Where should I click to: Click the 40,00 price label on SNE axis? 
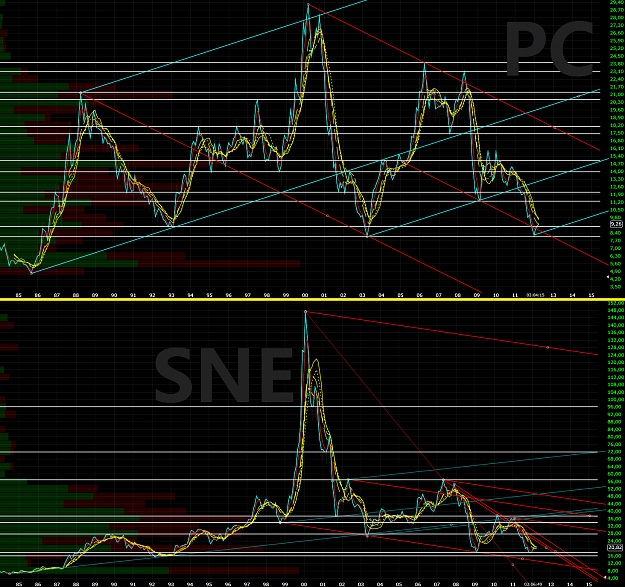point(616,511)
